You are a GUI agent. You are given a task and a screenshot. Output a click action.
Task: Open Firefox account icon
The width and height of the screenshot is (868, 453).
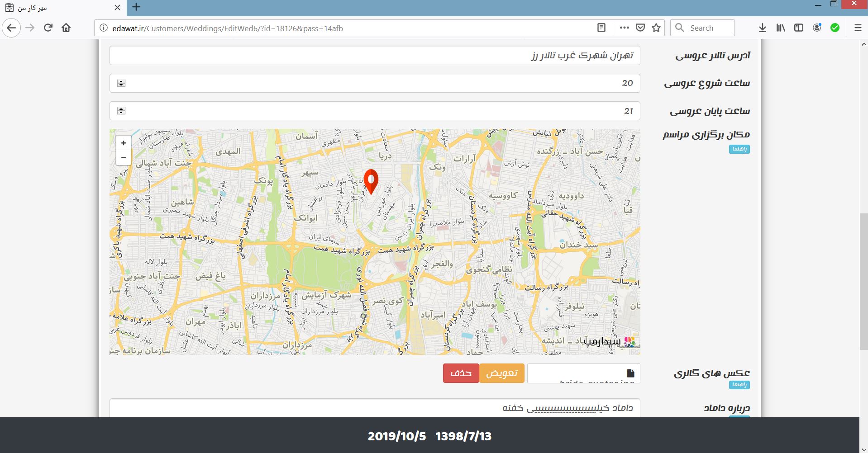click(817, 28)
